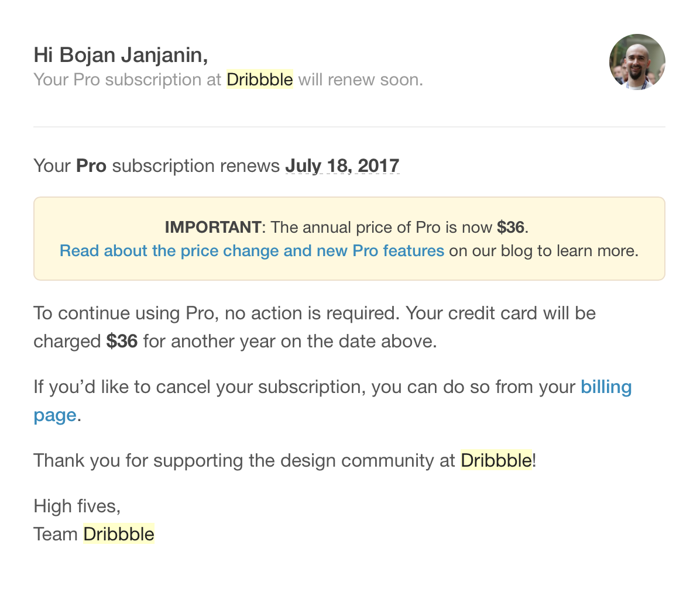The width and height of the screenshot is (700, 593).
Task: Click the 'will renew soon' subtitle text
Action: point(361,80)
